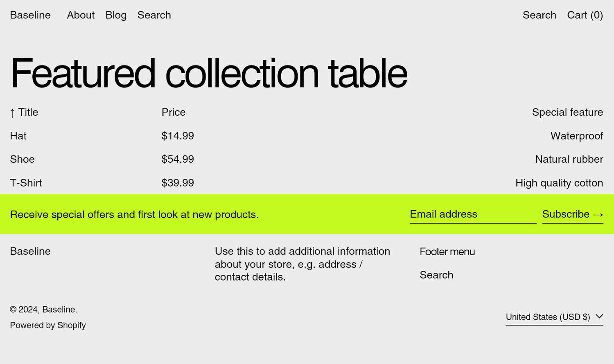Click the Subscribe arrow icon

coord(598,215)
